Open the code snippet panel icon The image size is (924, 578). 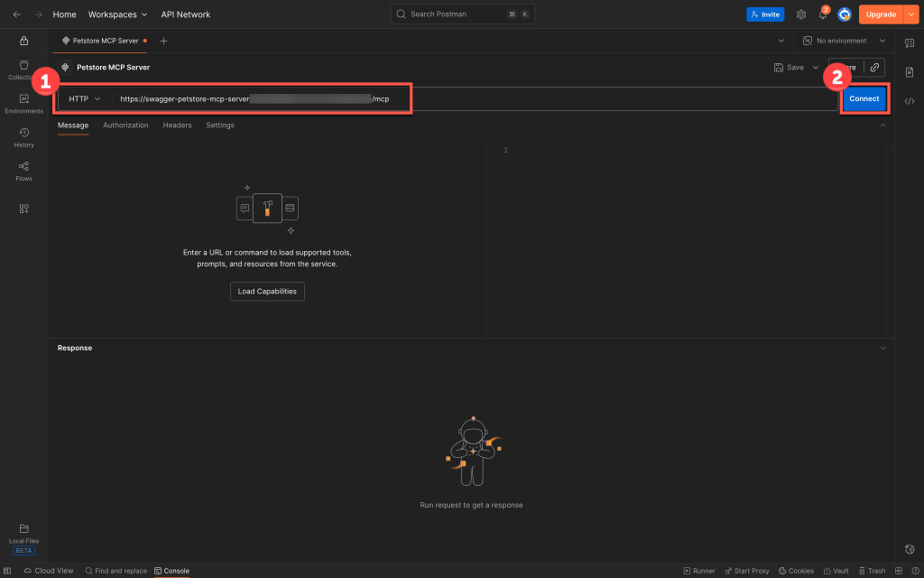(x=910, y=101)
